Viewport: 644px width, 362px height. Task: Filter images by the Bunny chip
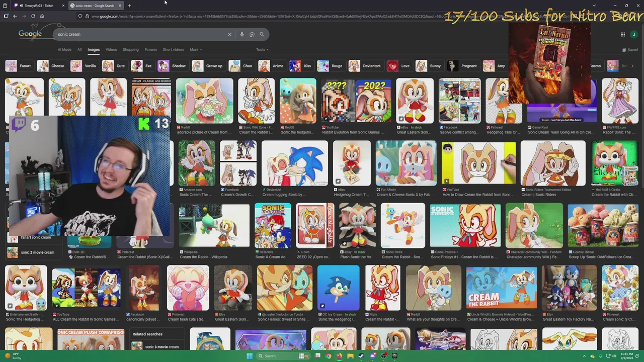click(429, 66)
